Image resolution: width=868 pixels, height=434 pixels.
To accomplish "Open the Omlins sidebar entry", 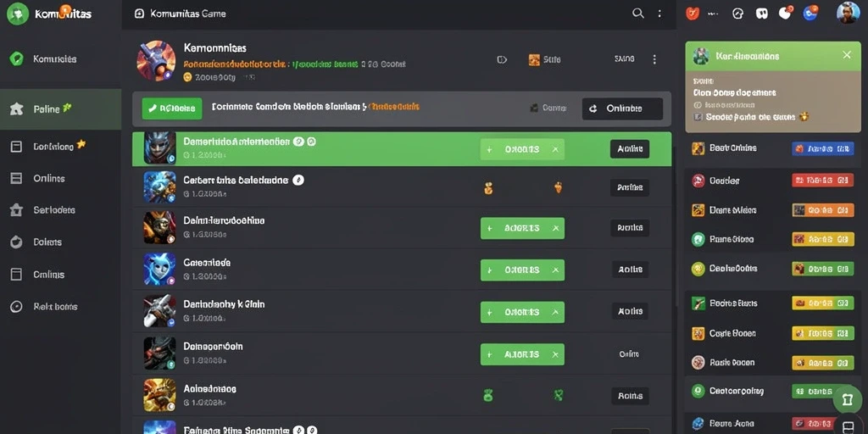I will coord(61,274).
